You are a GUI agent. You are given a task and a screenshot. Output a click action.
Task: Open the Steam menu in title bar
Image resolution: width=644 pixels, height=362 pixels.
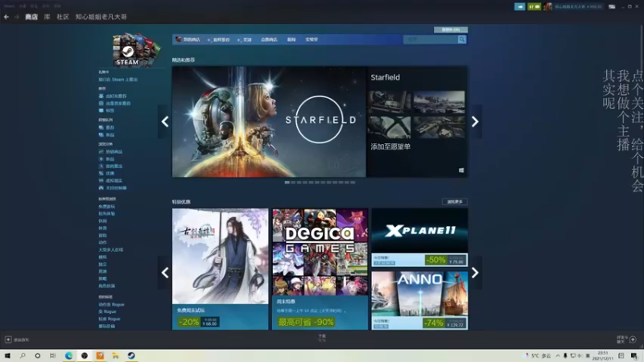coord(9,6)
